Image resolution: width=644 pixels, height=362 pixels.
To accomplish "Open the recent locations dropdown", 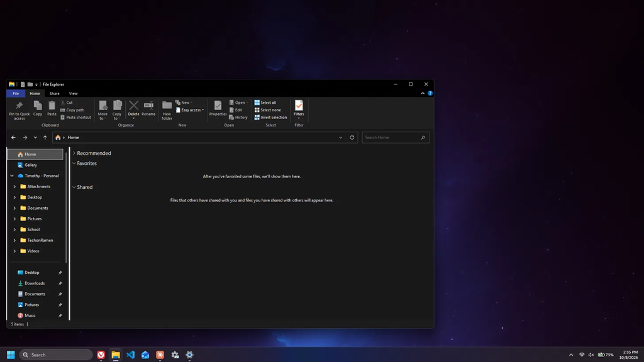I will pos(35,137).
